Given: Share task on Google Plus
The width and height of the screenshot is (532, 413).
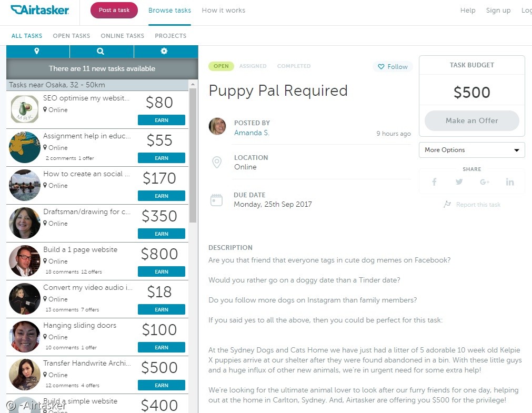Looking at the screenshot, I should [x=485, y=182].
